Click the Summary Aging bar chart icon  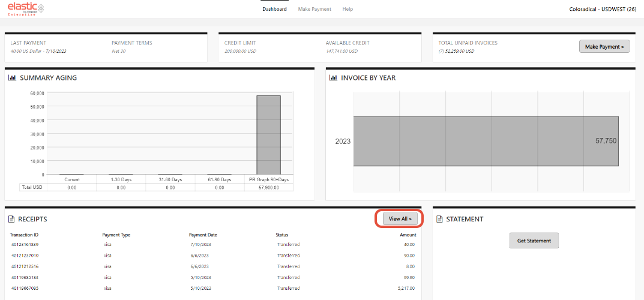pos(12,77)
